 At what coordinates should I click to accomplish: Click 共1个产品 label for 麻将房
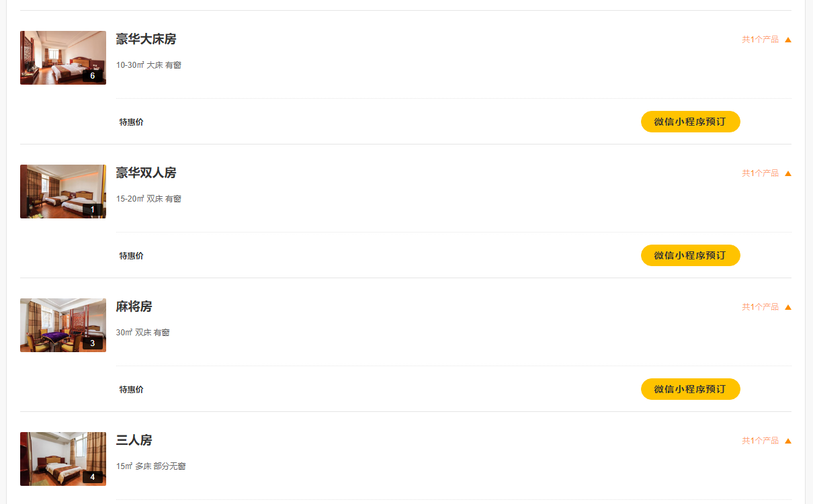point(760,307)
